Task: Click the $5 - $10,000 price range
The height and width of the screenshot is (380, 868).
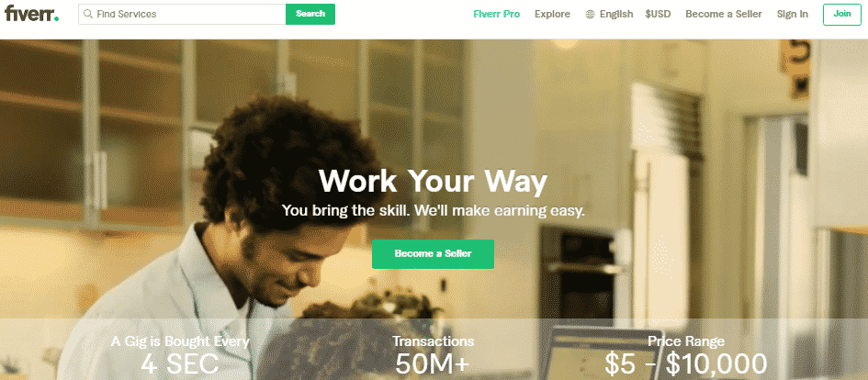Action: pyautogui.click(x=686, y=364)
